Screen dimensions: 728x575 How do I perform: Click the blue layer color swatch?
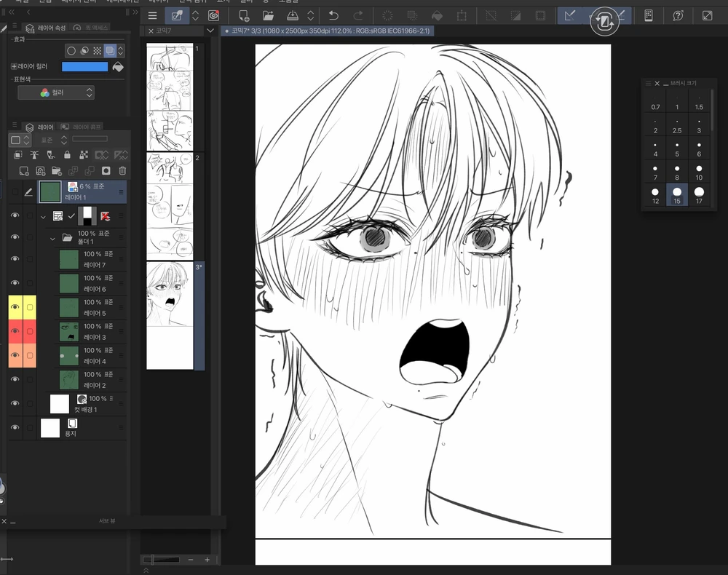pos(85,67)
